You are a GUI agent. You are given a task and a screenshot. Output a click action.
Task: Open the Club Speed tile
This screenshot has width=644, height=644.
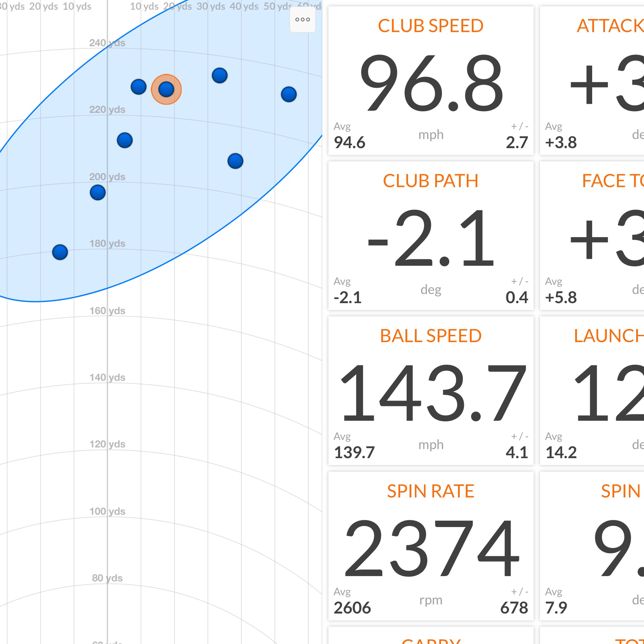[x=431, y=80]
